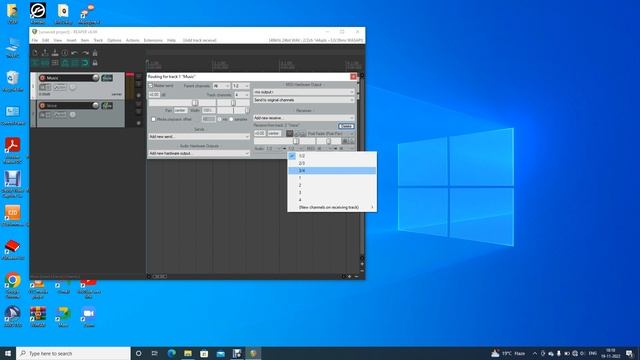Toggle ripple editing toolbar icon
The width and height of the screenshot is (640, 360).
[x=55, y=63]
